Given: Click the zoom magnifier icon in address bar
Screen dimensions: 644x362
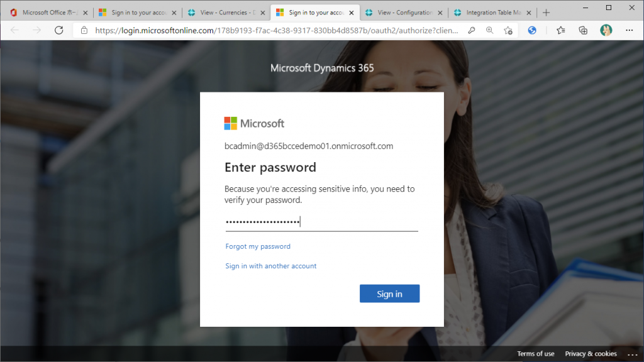Looking at the screenshot, I should [490, 30].
